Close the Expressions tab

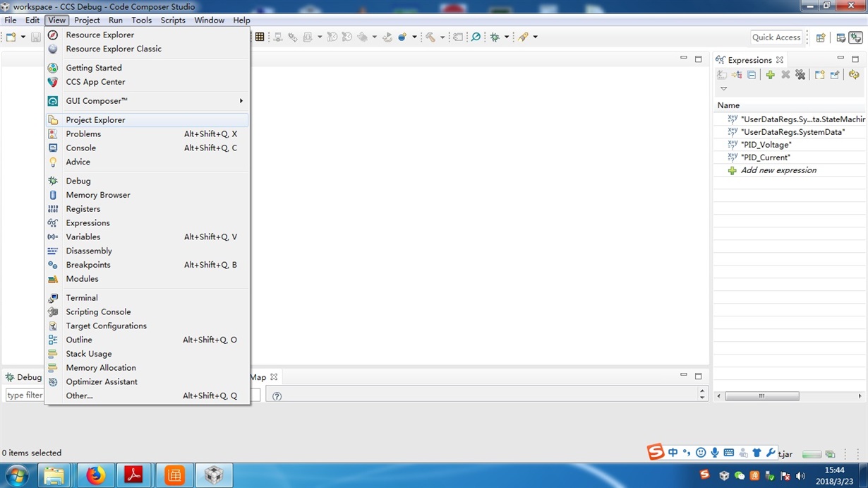coord(780,60)
